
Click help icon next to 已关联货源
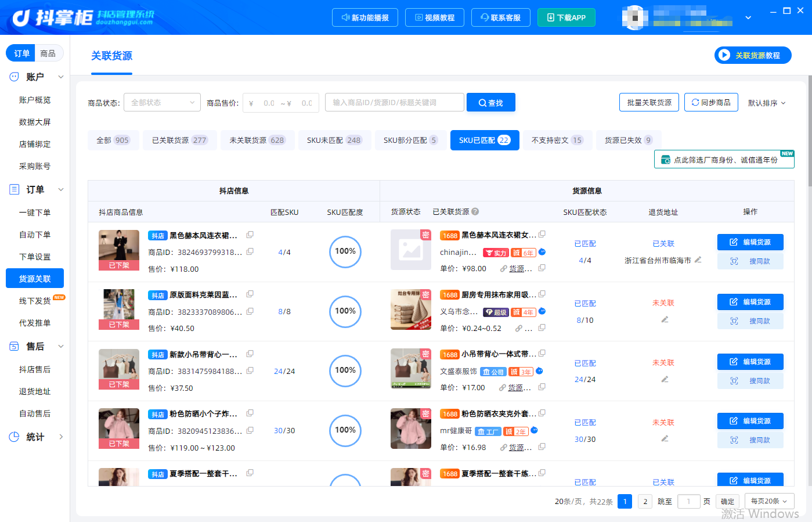click(x=475, y=212)
